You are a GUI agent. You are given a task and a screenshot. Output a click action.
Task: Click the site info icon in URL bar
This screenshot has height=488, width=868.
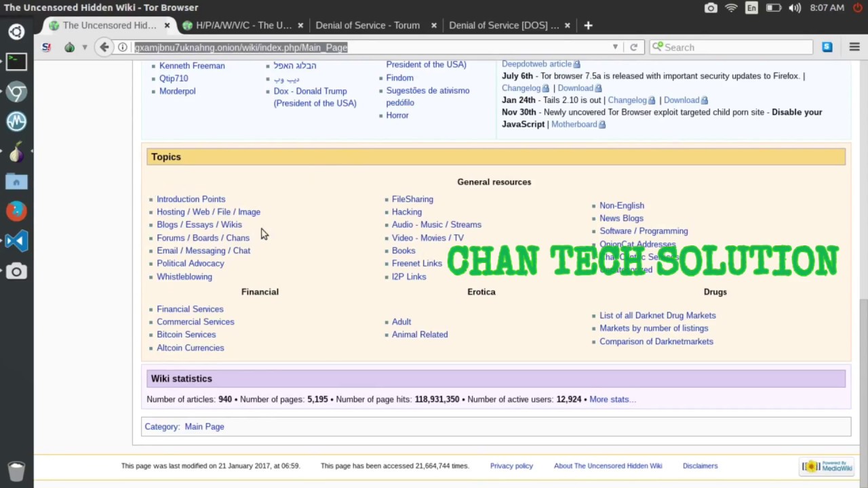123,47
